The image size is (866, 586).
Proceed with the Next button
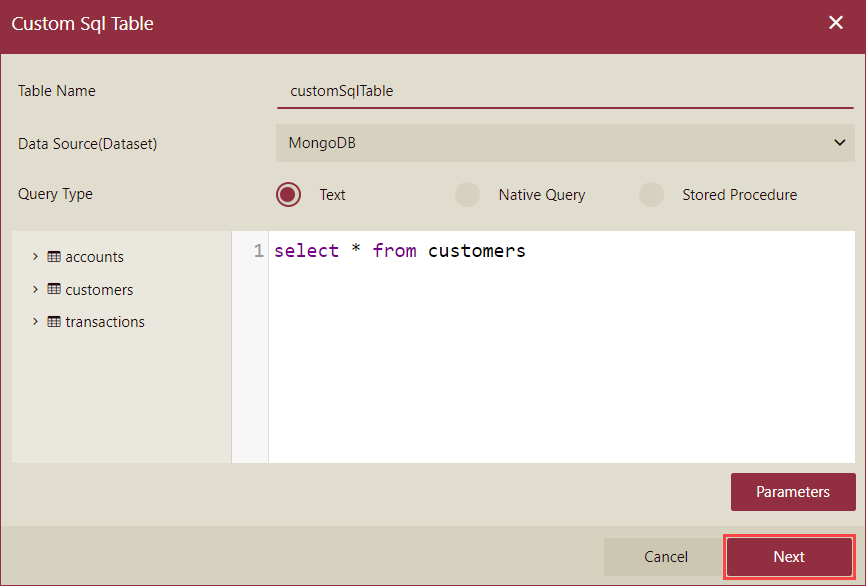[x=788, y=557]
